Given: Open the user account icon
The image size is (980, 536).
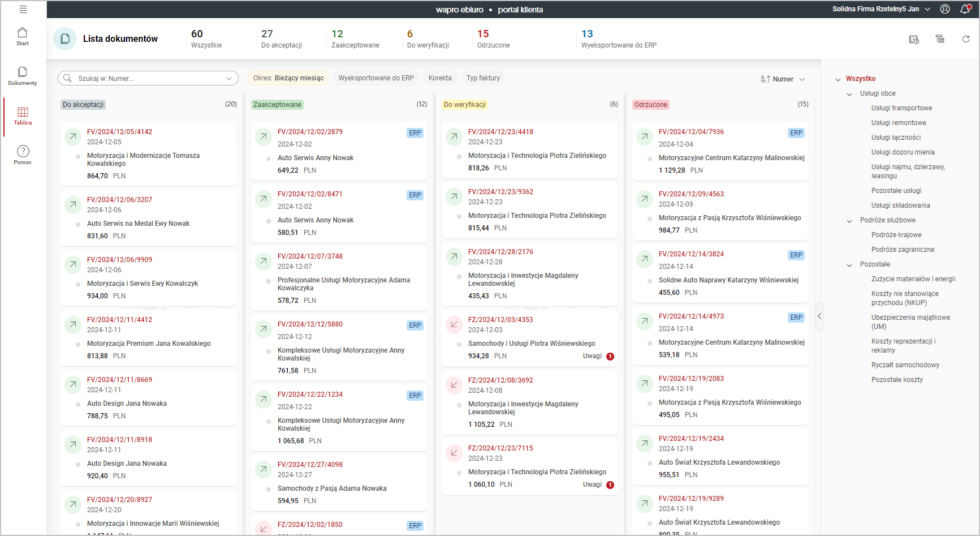Looking at the screenshot, I should [x=945, y=9].
